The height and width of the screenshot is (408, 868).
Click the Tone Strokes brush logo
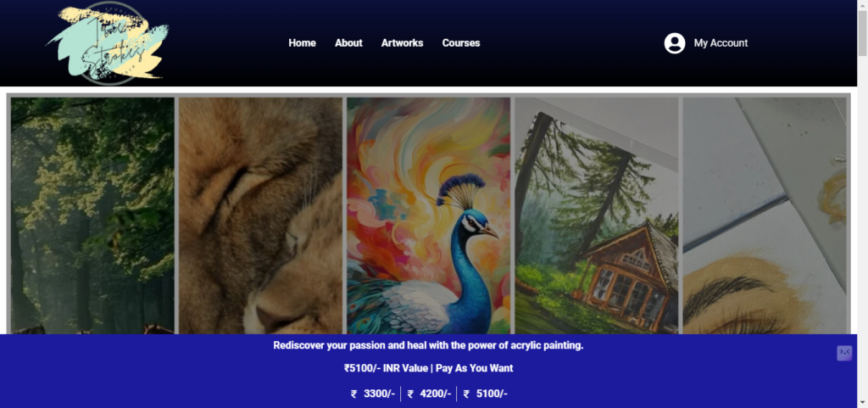(108, 43)
